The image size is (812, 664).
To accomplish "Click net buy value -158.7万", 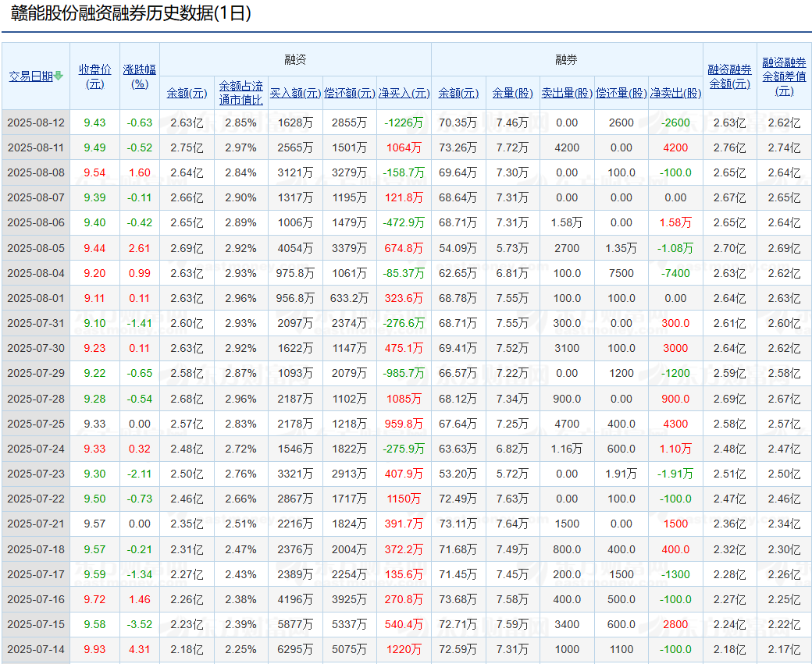I will [x=404, y=172].
